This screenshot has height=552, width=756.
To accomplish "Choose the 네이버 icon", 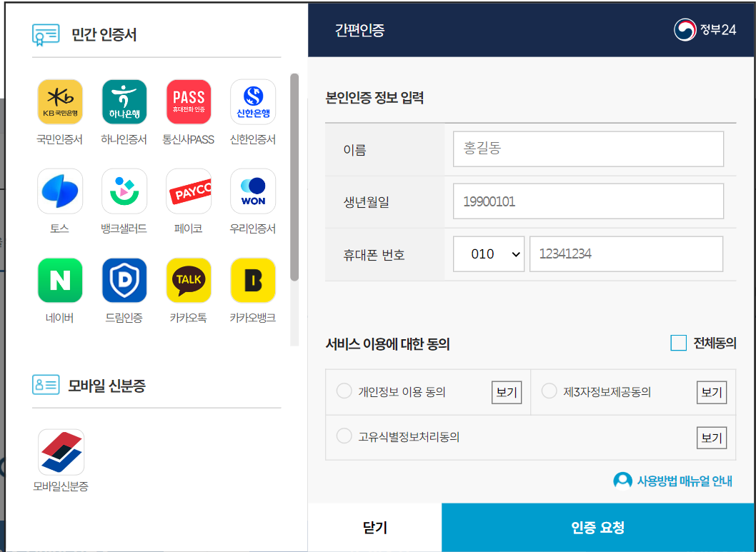I will click(60, 281).
